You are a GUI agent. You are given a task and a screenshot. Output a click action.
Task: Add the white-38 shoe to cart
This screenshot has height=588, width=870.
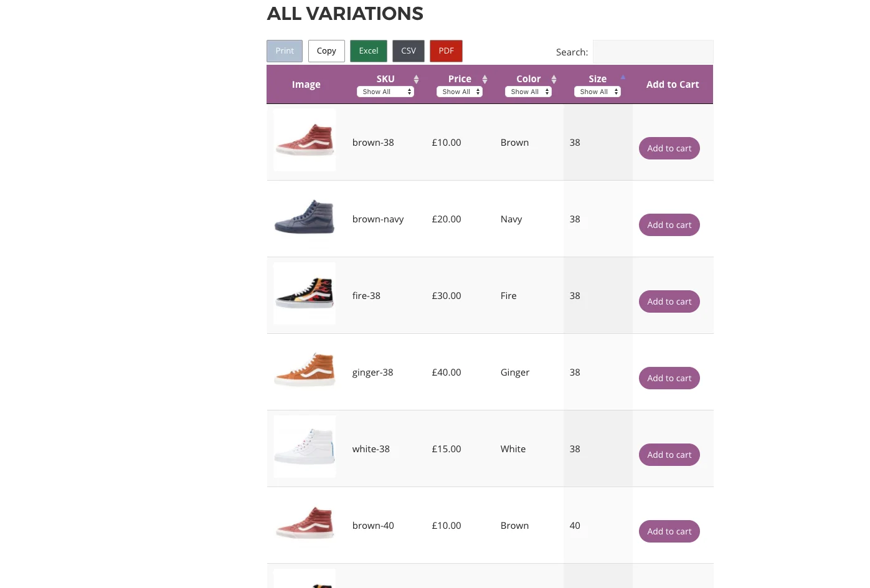669,454
